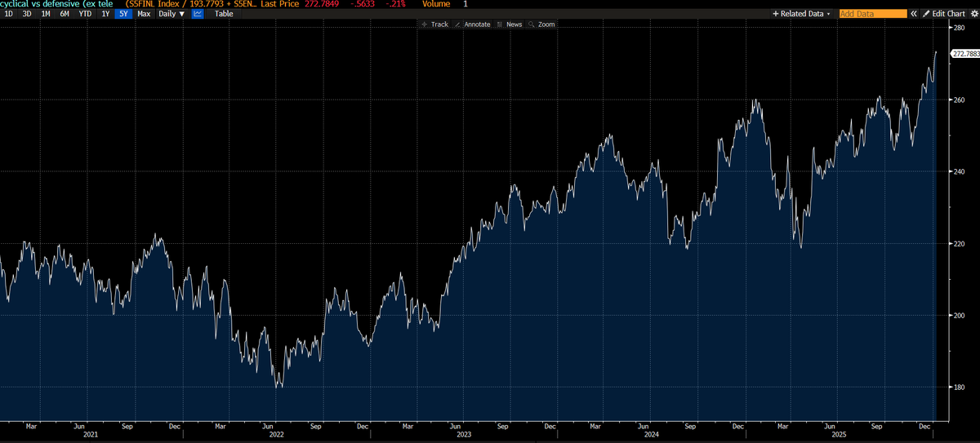This screenshot has width=980, height=443.
Task: Select the 3D time range
Action: point(27,14)
